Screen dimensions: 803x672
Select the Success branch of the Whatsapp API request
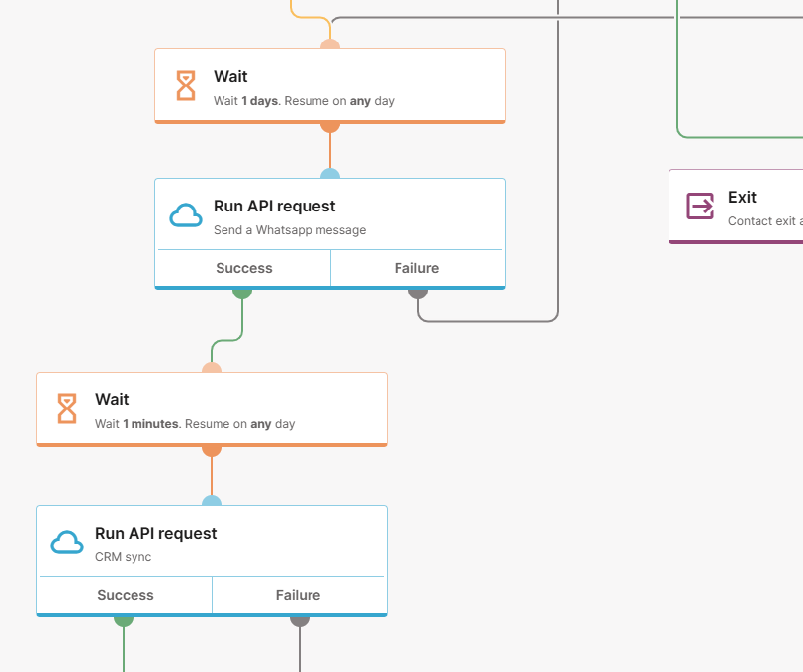[243, 268]
